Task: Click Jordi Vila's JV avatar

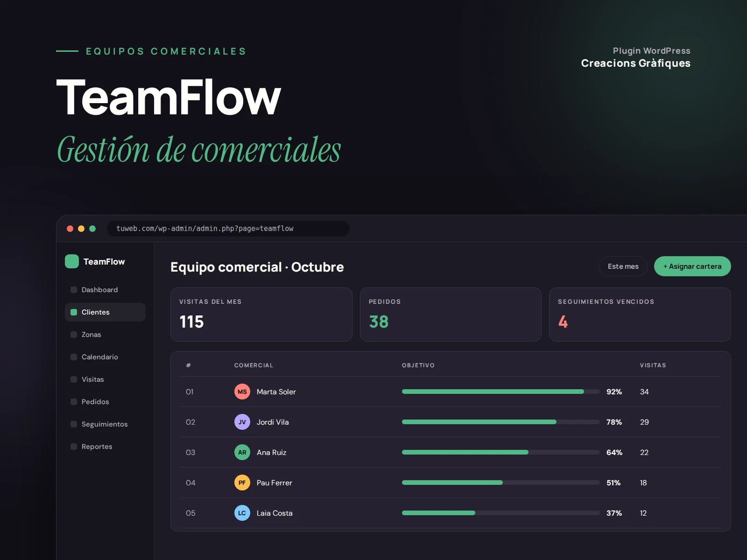Action: tap(242, 422)
